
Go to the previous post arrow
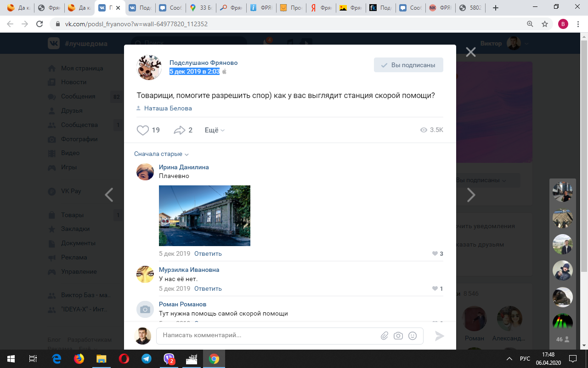coord(109,195)
